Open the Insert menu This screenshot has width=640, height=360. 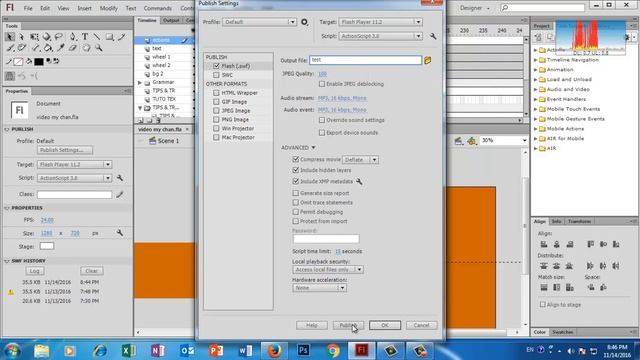(84, 8)
